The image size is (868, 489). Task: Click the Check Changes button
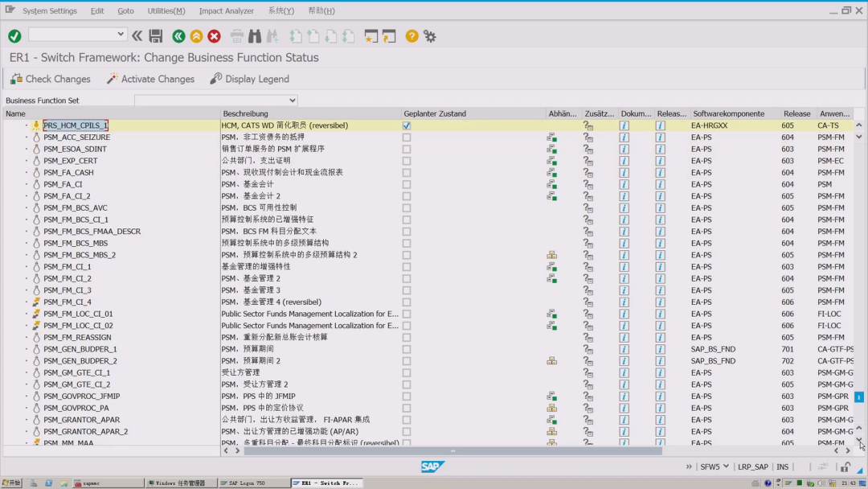coord(51,79)
